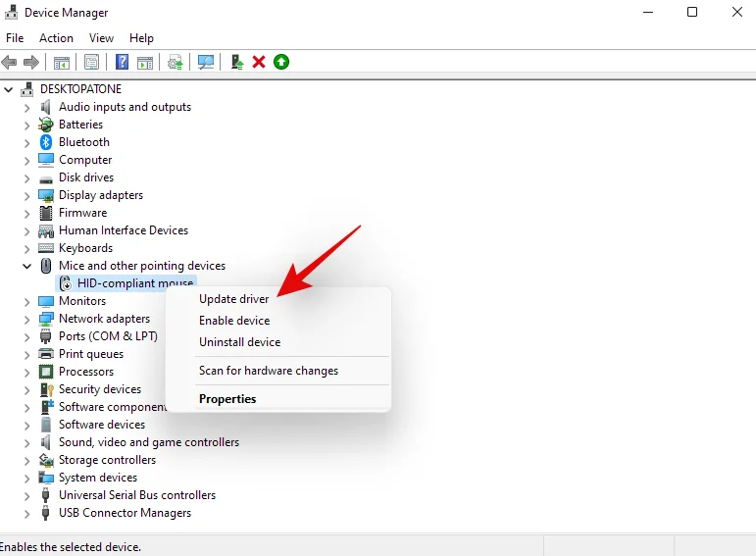The image size is (756, 556).
Task: Choose Uninstall device from context menu
Action: [x=239, y=342]
